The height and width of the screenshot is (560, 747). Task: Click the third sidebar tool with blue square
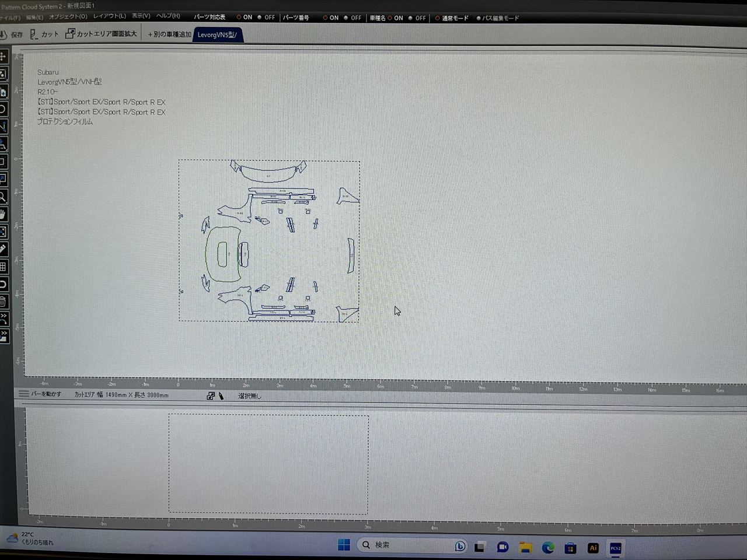[x=3, y=92]
